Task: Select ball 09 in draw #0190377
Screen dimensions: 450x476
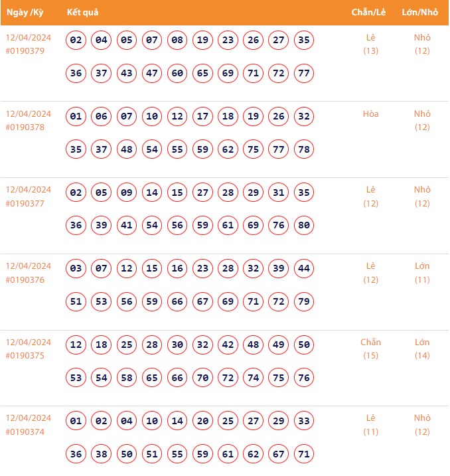Action: click(x=127, y=193)
